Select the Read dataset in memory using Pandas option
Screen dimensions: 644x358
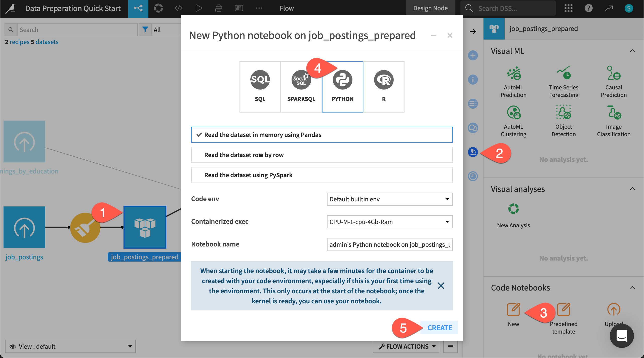coord(322,134)
